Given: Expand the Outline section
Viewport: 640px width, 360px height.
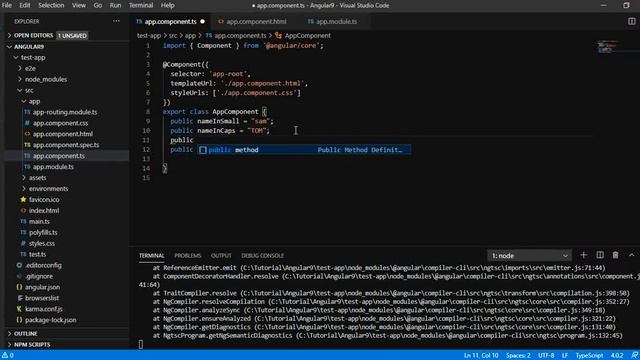Looking at the screenshot, I should (x=25, y=333).
